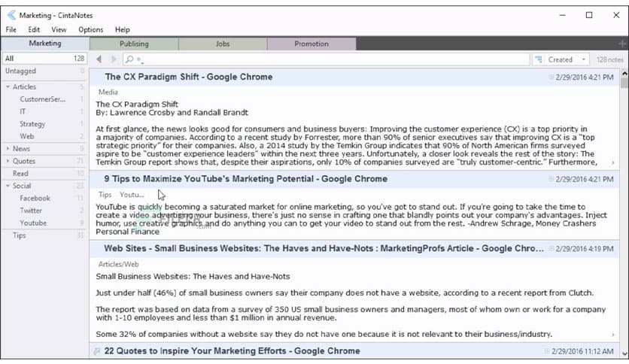
Task: Click the pin icon on 22 Quotes note
Action: click(96, 351)
